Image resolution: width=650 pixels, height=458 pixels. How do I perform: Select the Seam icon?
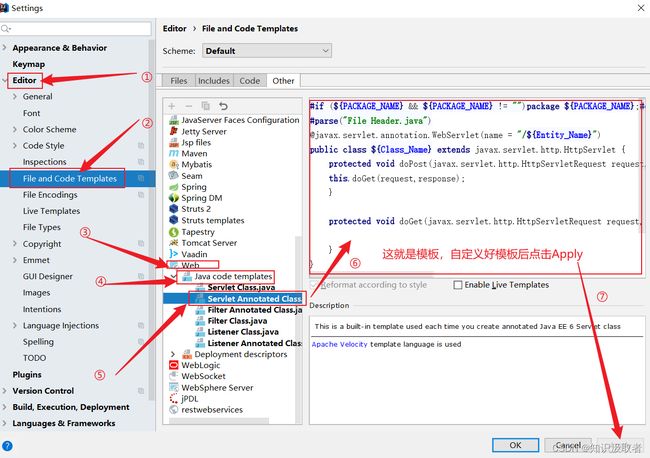pyautogui.click(x=174, y=176)
